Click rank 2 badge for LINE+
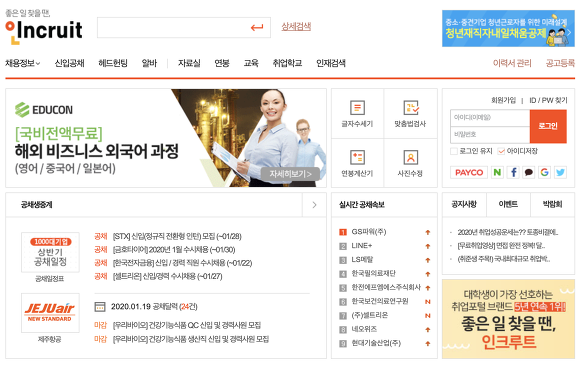Image resolution: width=580 pixels, height=368 pixels. pyautogui.click(x=343, y=246)
